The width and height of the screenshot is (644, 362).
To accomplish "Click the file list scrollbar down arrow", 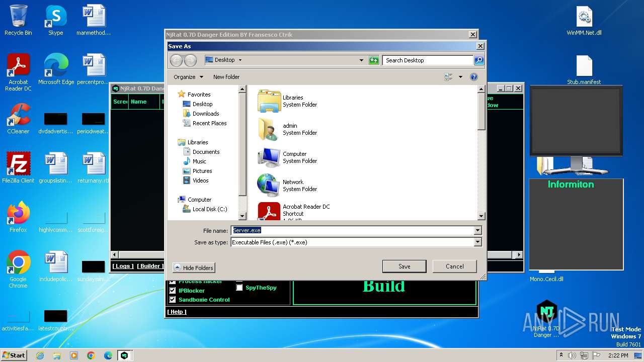I will click(x=481, y=216).
